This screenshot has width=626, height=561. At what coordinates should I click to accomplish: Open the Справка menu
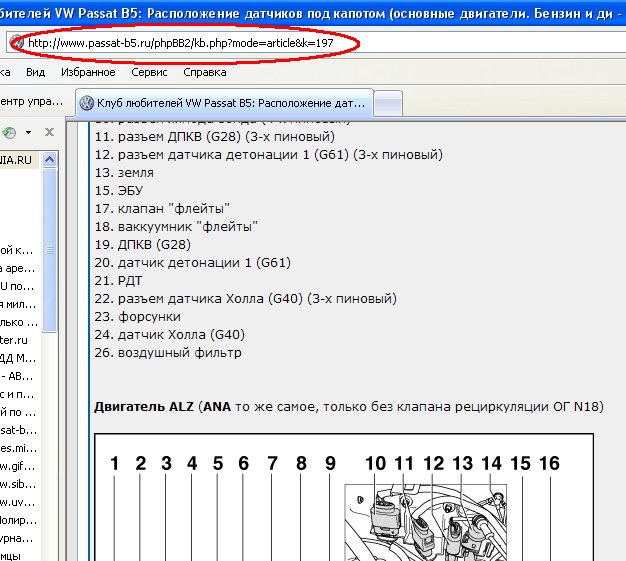205,72
